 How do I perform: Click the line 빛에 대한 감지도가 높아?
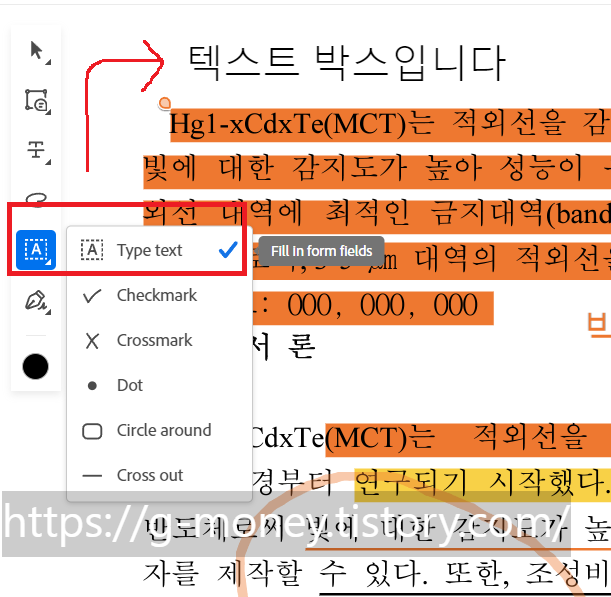pos(313,169)
